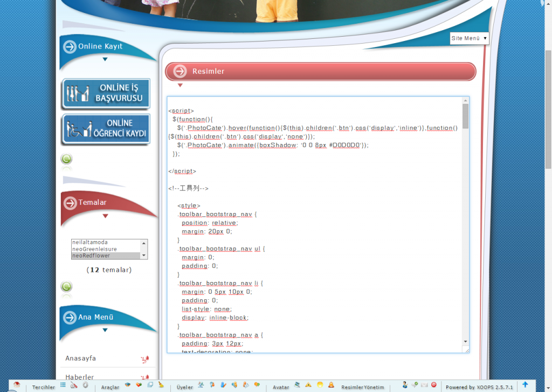The width and height of the screenshot is (552, 392).
Task: Click the home icon in bottom toolbar
Action: pyautogui.click(x=17, y=385)
